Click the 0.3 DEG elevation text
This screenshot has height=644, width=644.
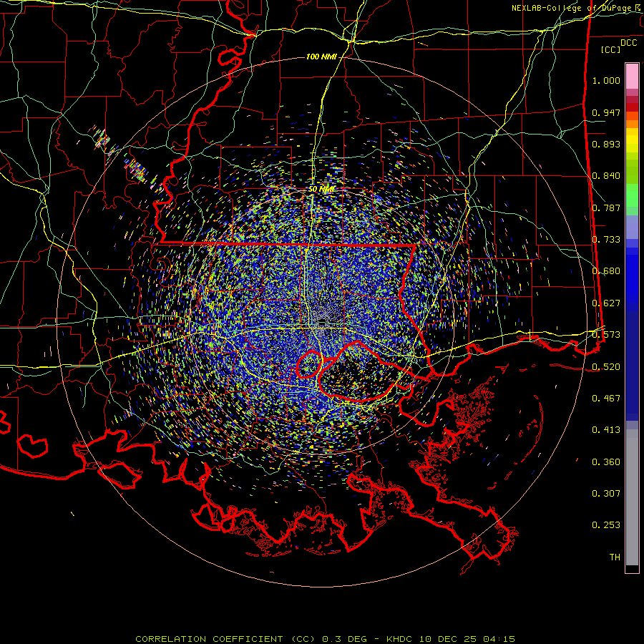click(345, 639)
